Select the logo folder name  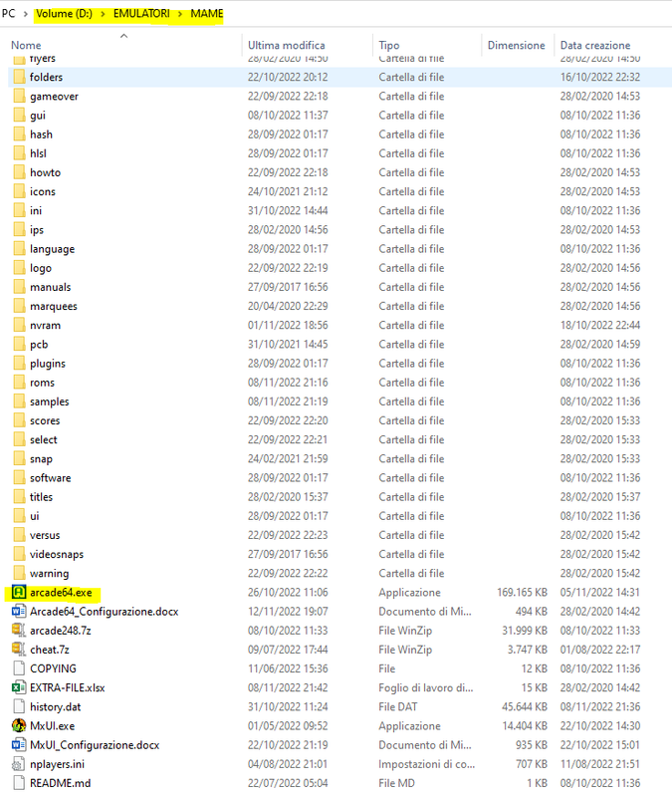pos(41,268)
